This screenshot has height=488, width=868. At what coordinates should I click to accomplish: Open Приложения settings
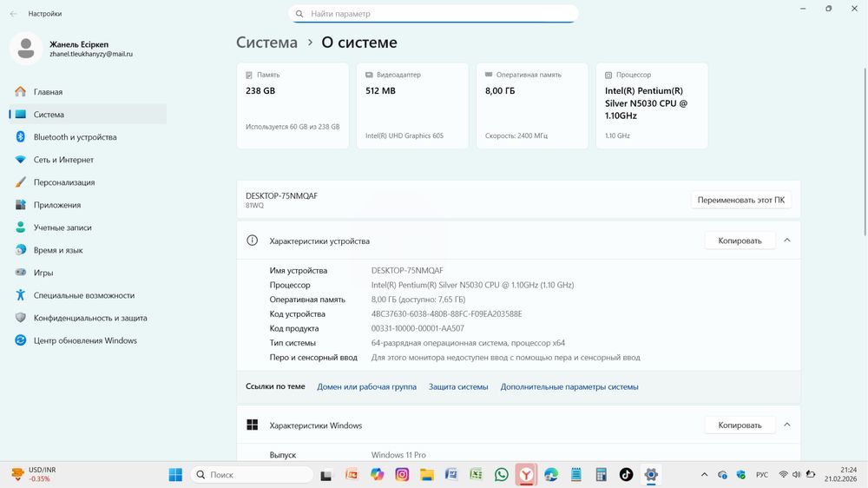point(88,205)
